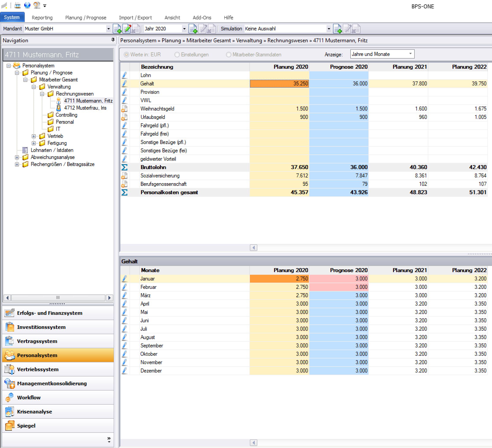Click the sigma icon of Personalkosten gesamt
Screen dimensions: 492x448
click(x=124, y=192)
